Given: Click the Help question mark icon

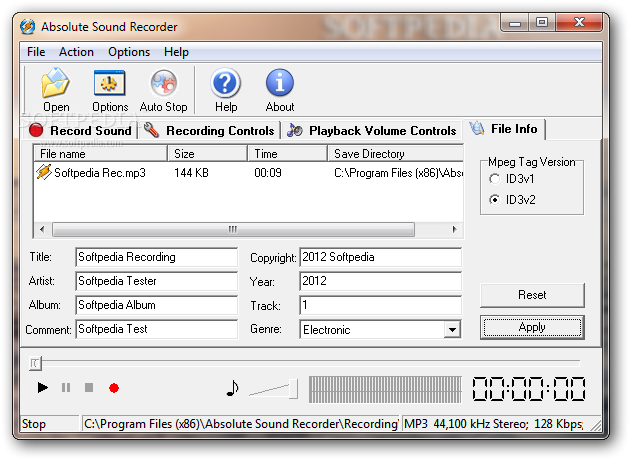Looking at the screenshot, I should pyautogui.click(x=225, y=83).
